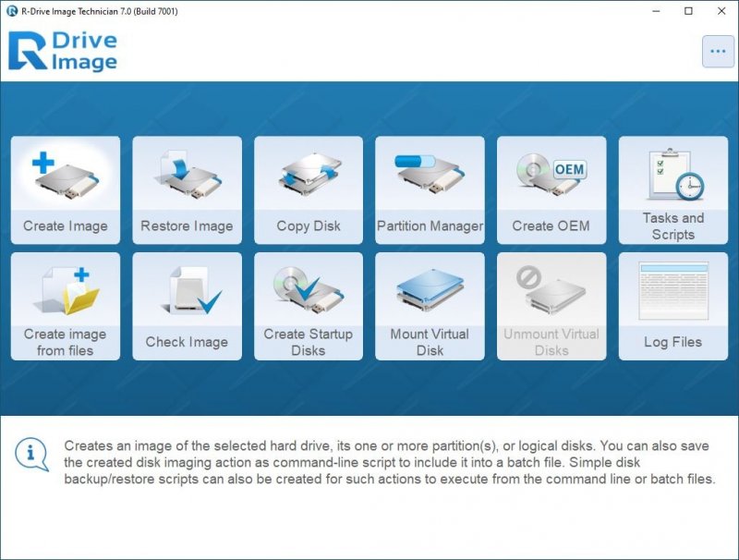Choose Create image from files
This screenshot has width=739, height=560.
pyautogui.click(x=66, y=307)
